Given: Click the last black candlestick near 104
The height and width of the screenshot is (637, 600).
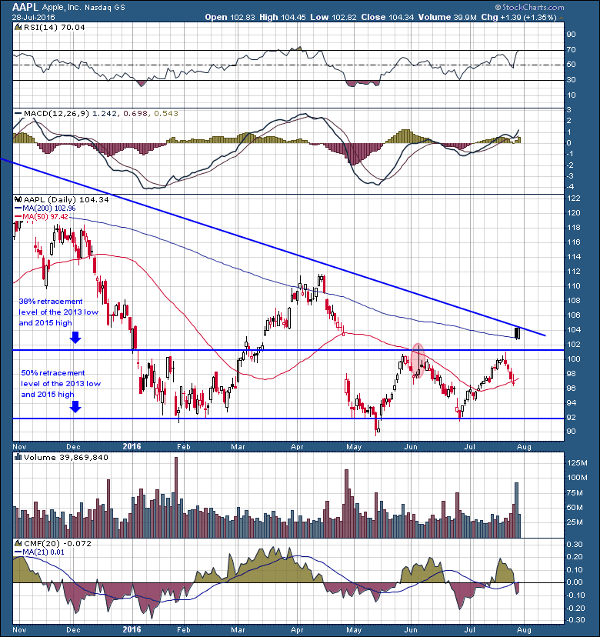Looking at the screenshot, I should tap(518, 333).
